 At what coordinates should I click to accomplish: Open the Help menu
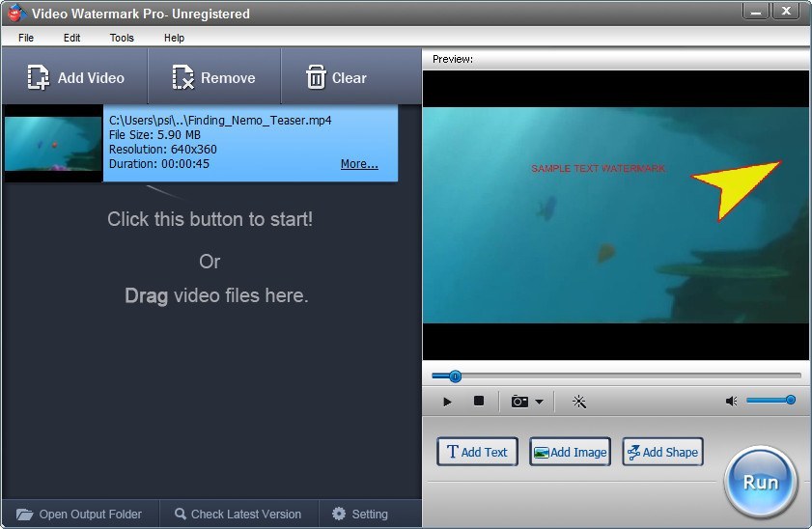(x=174, y=38)
